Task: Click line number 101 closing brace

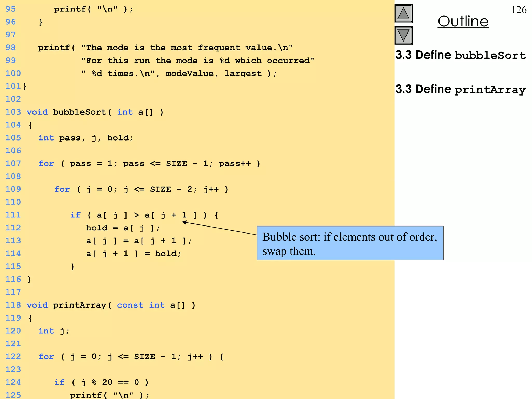Action: pyautogui.click(x=25, y=87)
